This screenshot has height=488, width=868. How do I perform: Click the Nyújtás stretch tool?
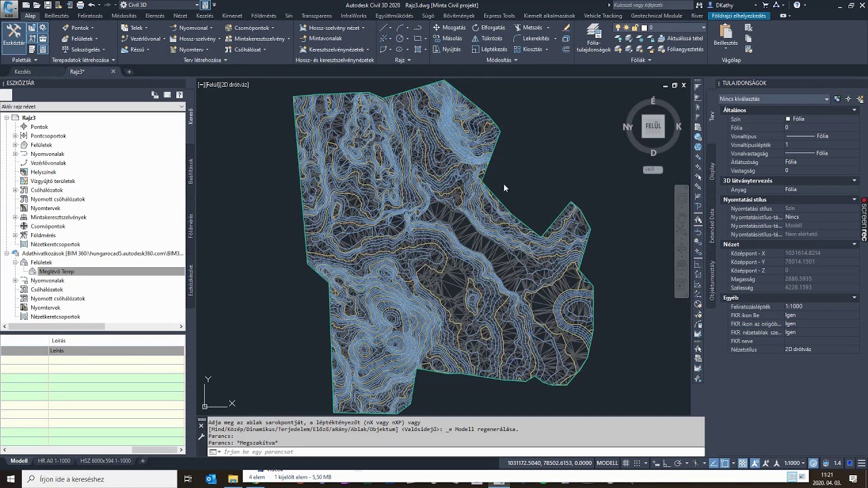pos(447,49)
